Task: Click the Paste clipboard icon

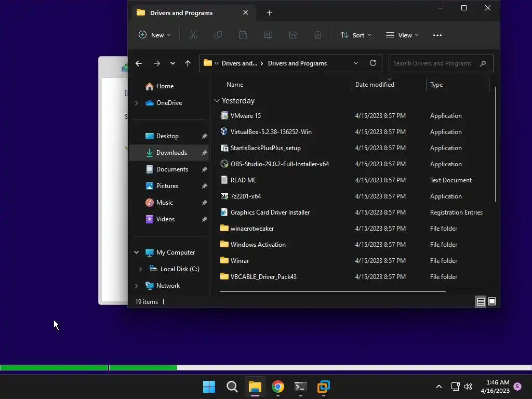Action: pyautogui.click(x=243, y=35)
